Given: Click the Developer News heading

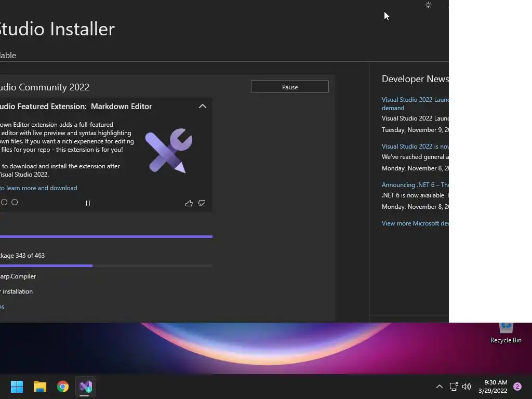Looking at the screenshot, I should (415, 79).
